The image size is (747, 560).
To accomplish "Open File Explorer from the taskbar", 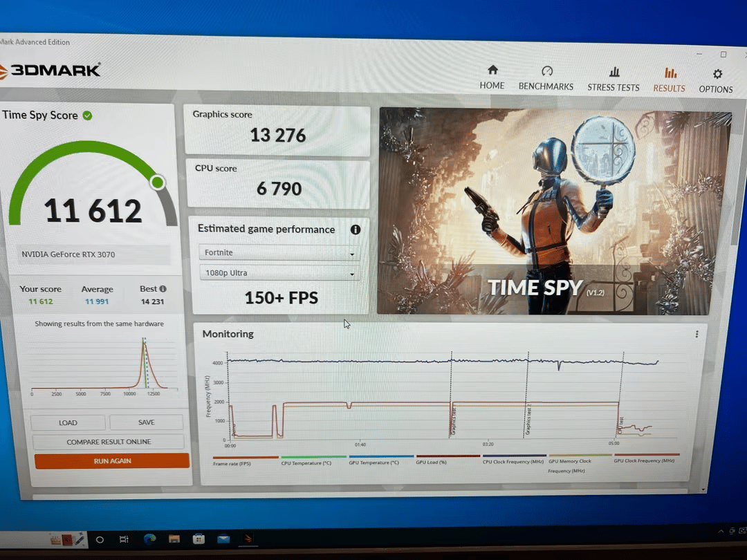I will coord(174,539).
